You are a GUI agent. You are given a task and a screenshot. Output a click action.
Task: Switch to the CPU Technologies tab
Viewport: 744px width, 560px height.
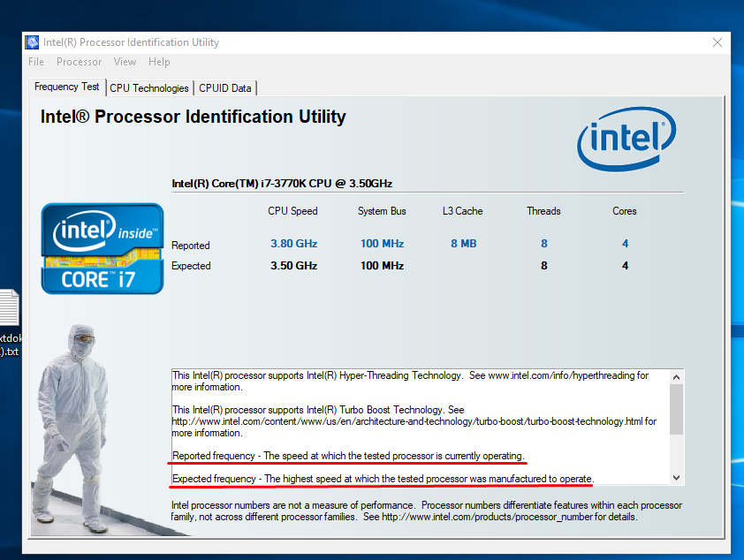pyautogui.click(x=149, y=88)
